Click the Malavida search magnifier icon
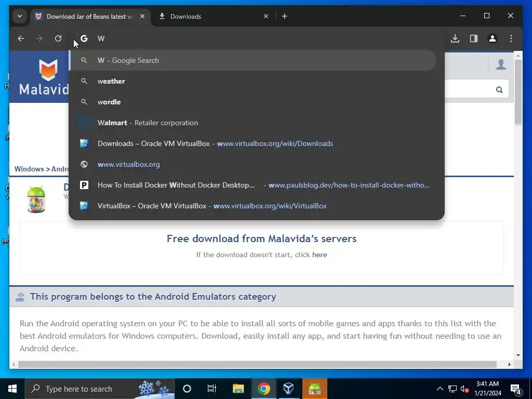 499,89
